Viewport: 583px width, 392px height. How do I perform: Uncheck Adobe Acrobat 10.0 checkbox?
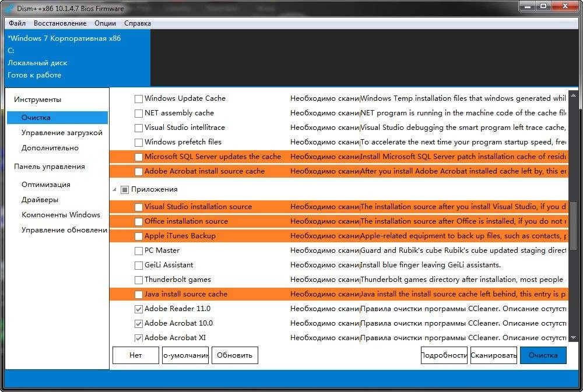pos(139,324)
